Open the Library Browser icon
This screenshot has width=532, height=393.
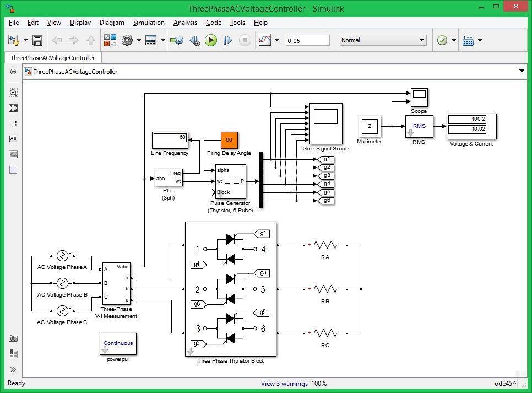click(110, 40)
